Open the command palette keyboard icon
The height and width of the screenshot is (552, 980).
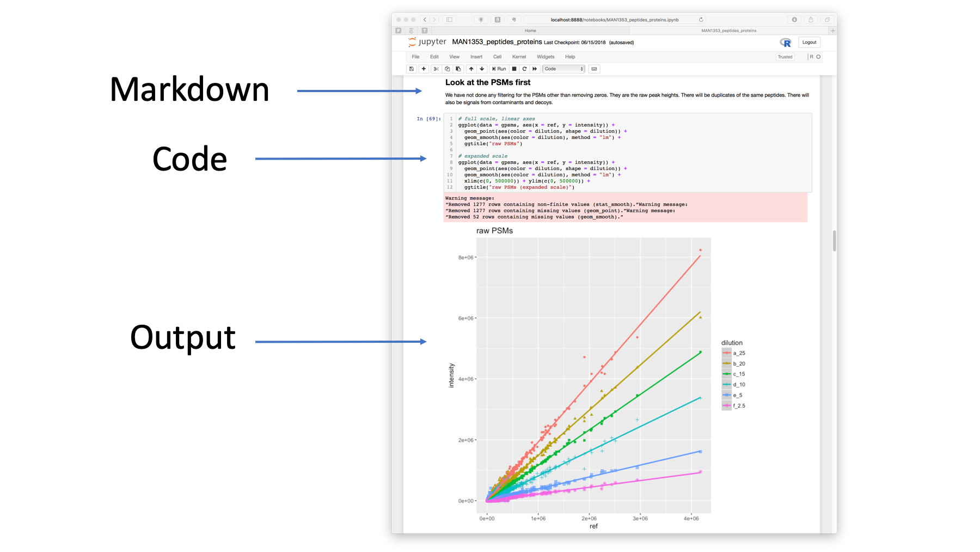594,69
